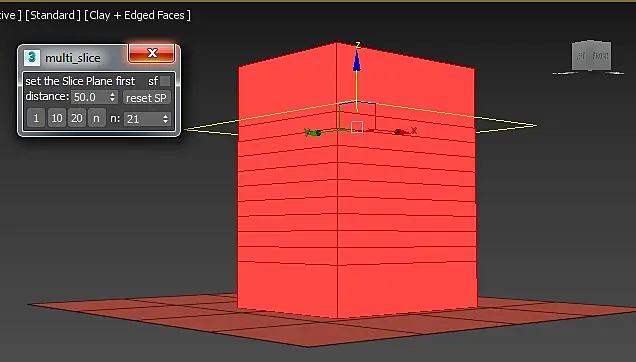Screen dimensions: 636x362
Task: Click the gizmo center square handle
Action: (x=357, y=127)
